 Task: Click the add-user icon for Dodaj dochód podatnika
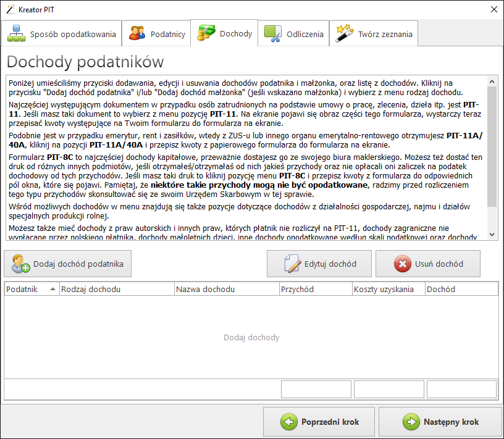coord(21,264)
